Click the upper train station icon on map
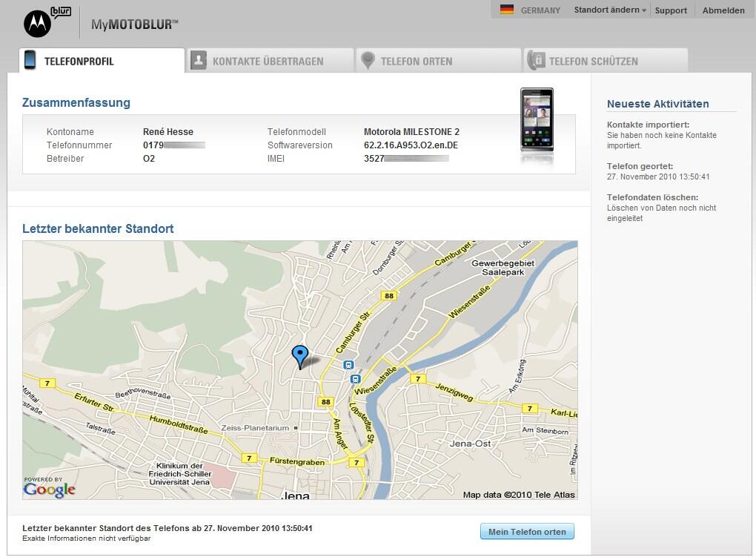The width and height of the screenshot is (756, 560). pos(348,365)
